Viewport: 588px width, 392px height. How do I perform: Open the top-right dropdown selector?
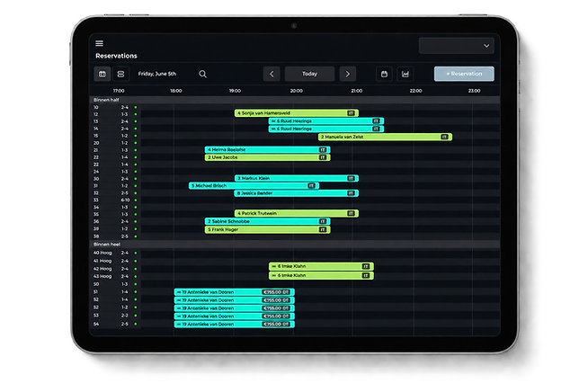457,46
